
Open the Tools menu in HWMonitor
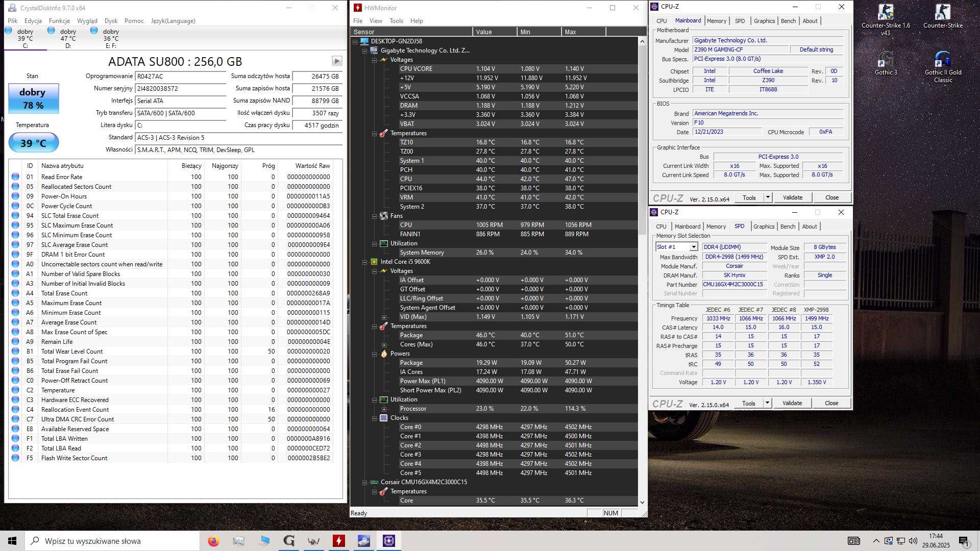pyautogui.click(x=396, y=21)
